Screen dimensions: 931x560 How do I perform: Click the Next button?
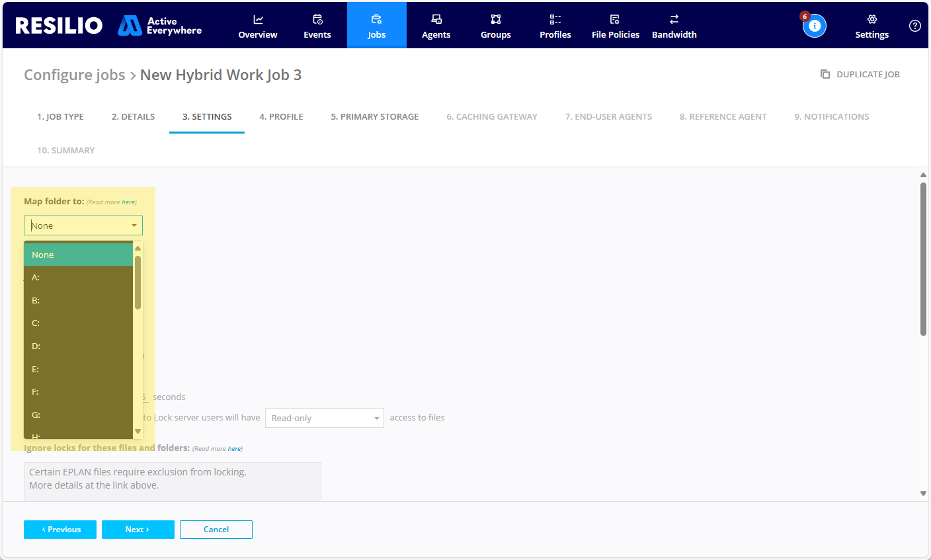pyautogui.click(x=138, y=530)
